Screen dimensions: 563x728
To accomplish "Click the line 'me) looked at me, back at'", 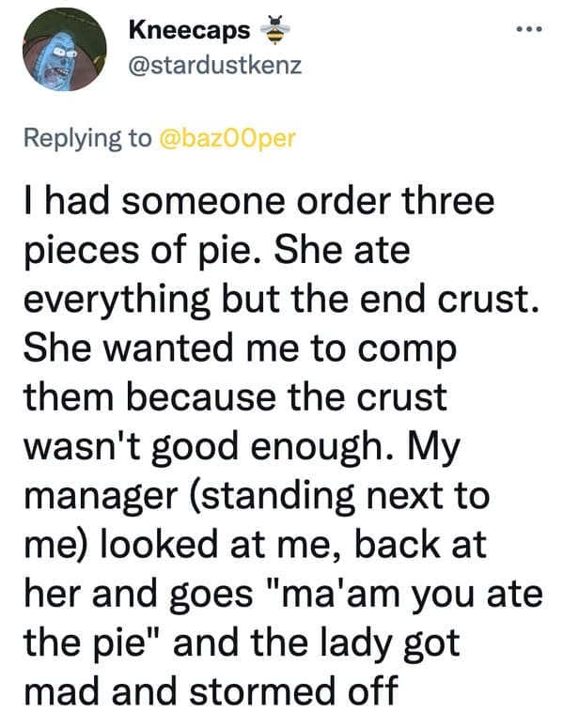I will (x=255, y=546).
